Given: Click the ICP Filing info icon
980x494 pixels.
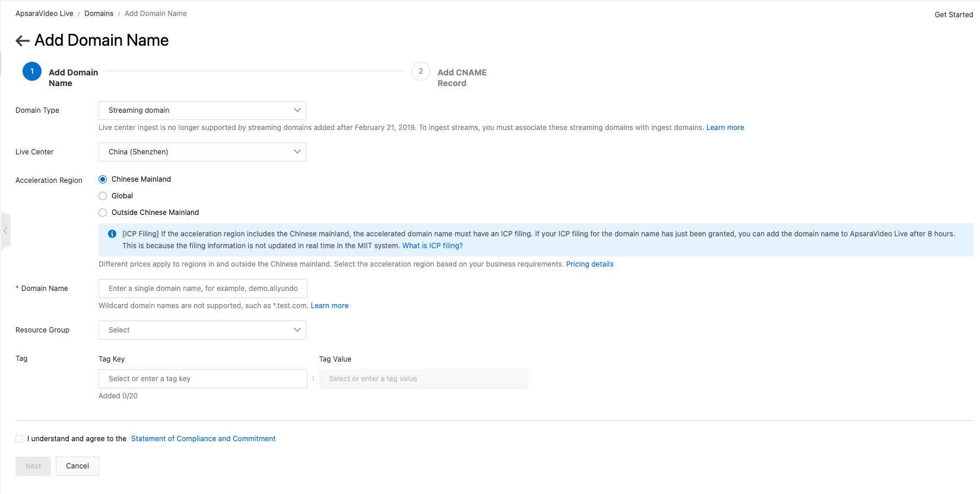Looking at the screenshot, I should click(112, 234).
